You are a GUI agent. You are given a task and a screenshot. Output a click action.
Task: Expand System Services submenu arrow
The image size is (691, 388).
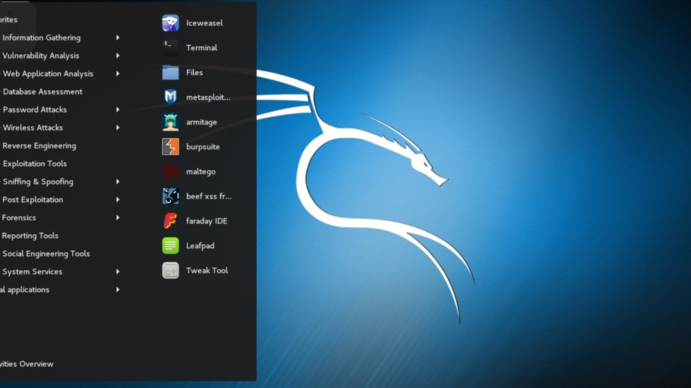(x=118, y=272)
